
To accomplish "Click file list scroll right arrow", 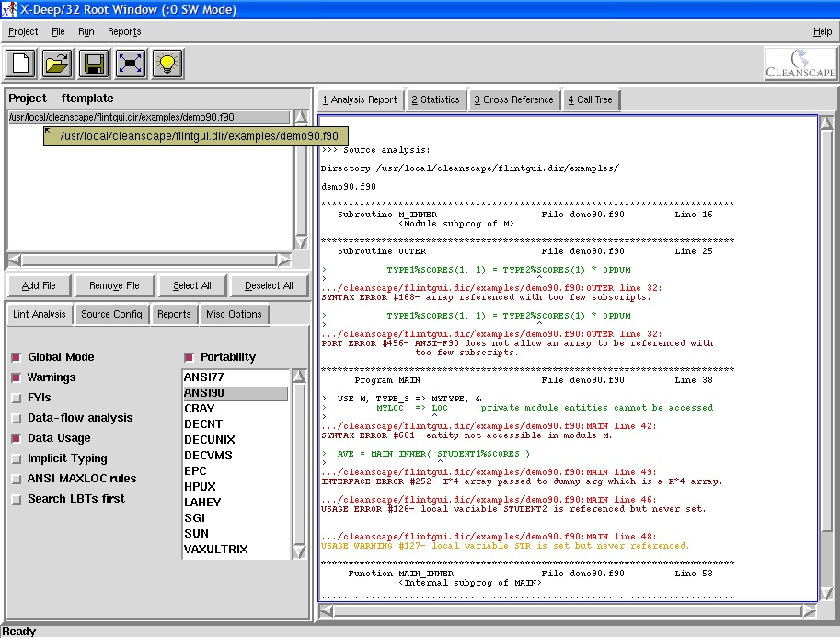I will 284,260.
